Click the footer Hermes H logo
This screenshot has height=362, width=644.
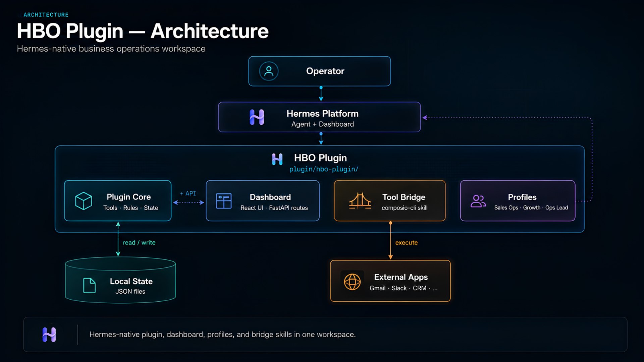(49, 335)
